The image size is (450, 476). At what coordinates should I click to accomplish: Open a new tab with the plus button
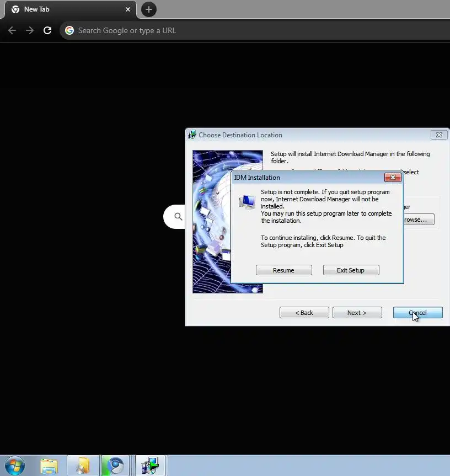(149, 9)
